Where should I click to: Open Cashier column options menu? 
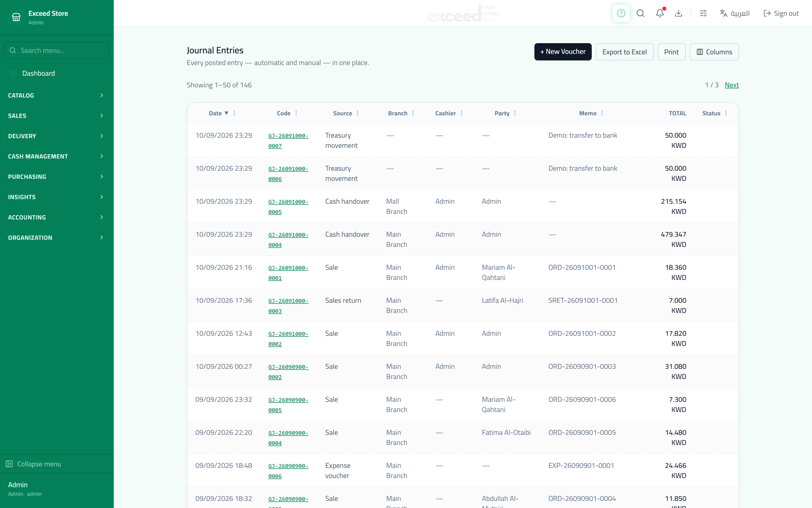[461, 113]
